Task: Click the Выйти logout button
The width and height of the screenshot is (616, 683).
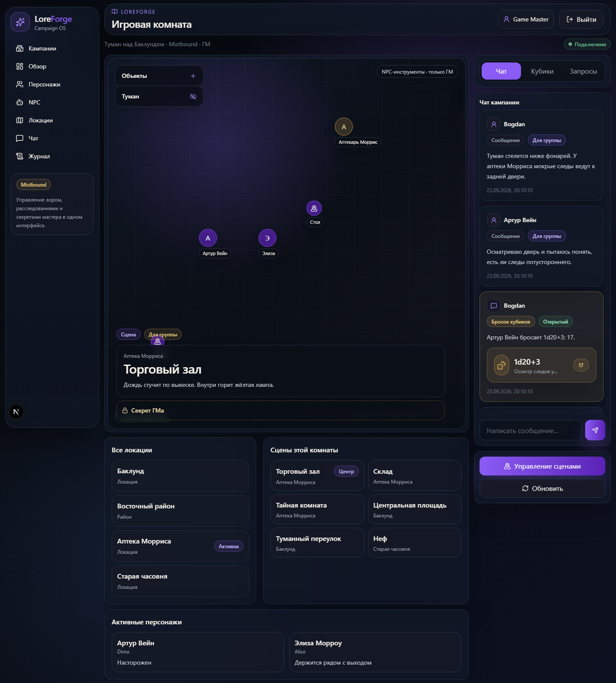Action: pyautogui.click(x=581, y=19)
